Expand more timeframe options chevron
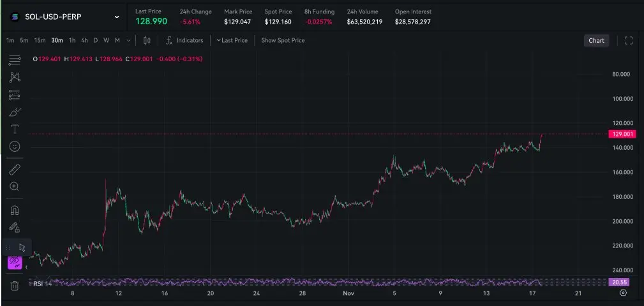Screen dimensions: 644x306 coord(128,40)
